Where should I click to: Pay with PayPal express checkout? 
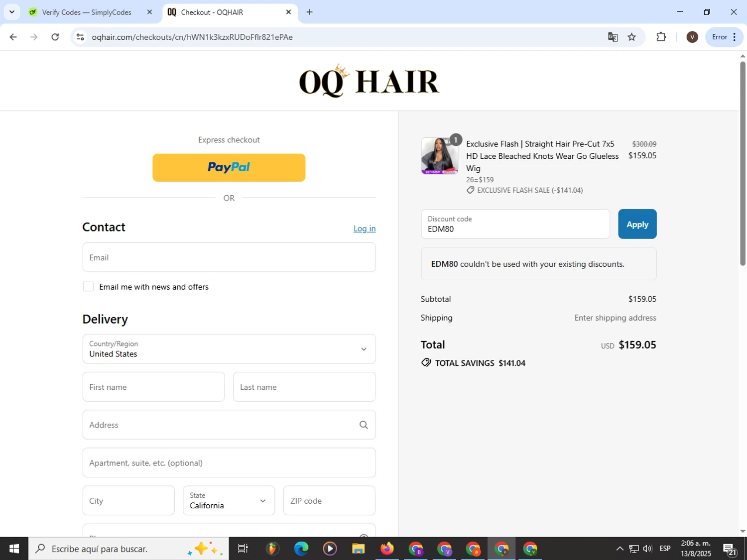click(x=229, y=167)
